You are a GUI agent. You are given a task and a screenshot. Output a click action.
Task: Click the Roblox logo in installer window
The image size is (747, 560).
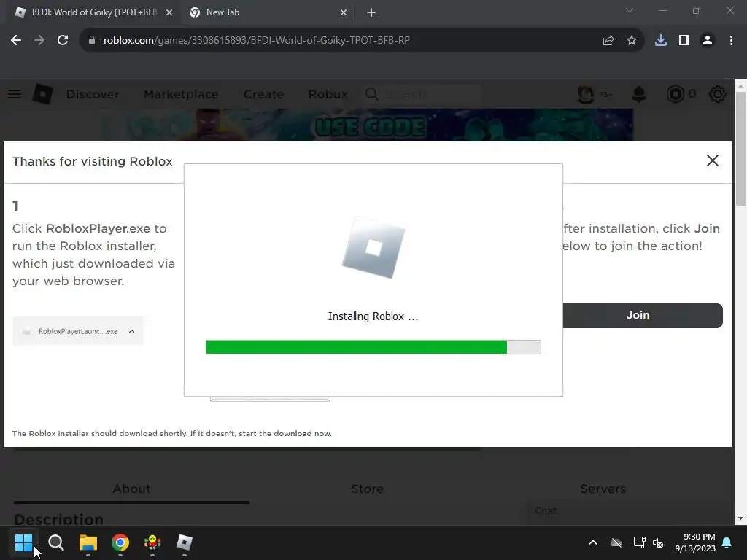point(373,247)
